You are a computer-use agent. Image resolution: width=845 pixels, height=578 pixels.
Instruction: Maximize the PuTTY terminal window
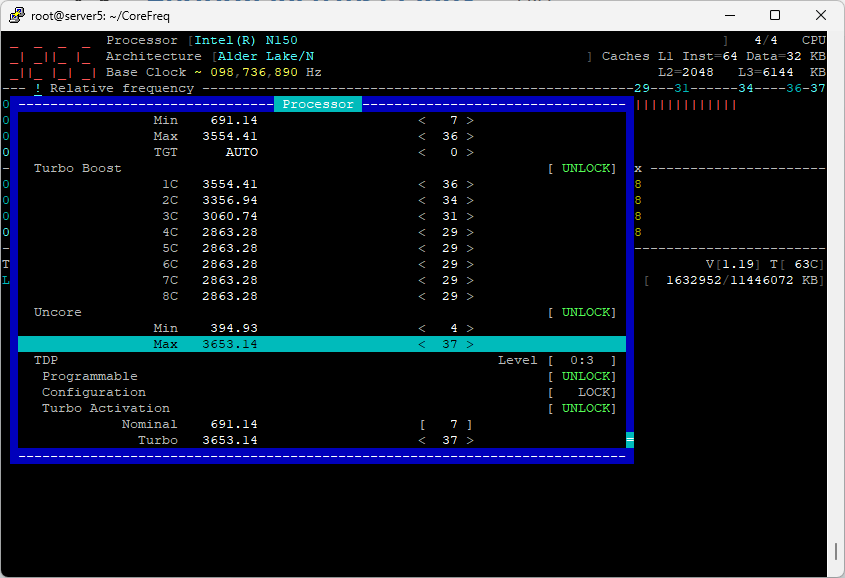[x=775, y=15]
